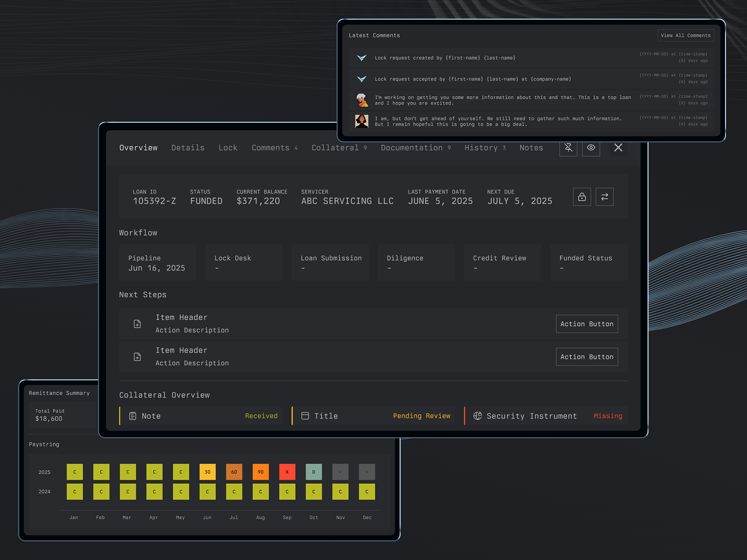Click document icon of second Item Header row

coord(137,357)
